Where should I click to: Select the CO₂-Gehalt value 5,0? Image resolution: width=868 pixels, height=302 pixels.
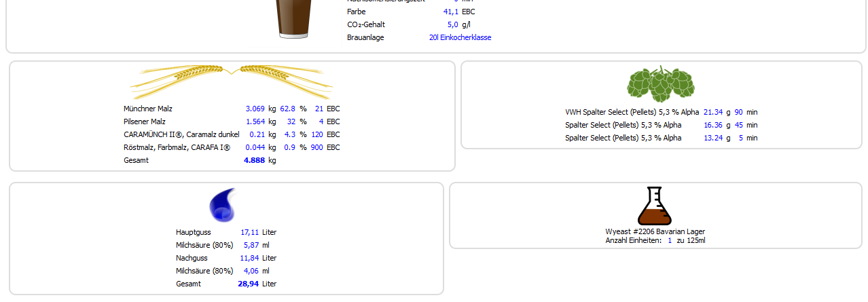click(452, 24)
